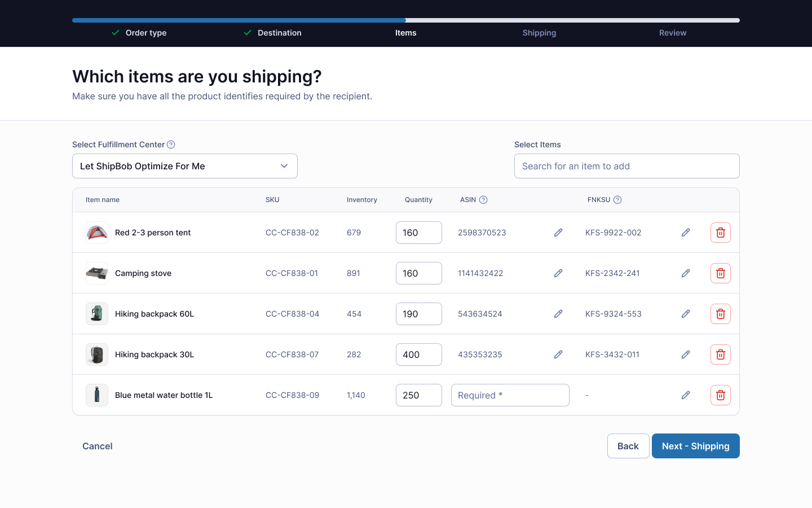
Task: Focus the Search for an item field
Action: click(626, 166)
